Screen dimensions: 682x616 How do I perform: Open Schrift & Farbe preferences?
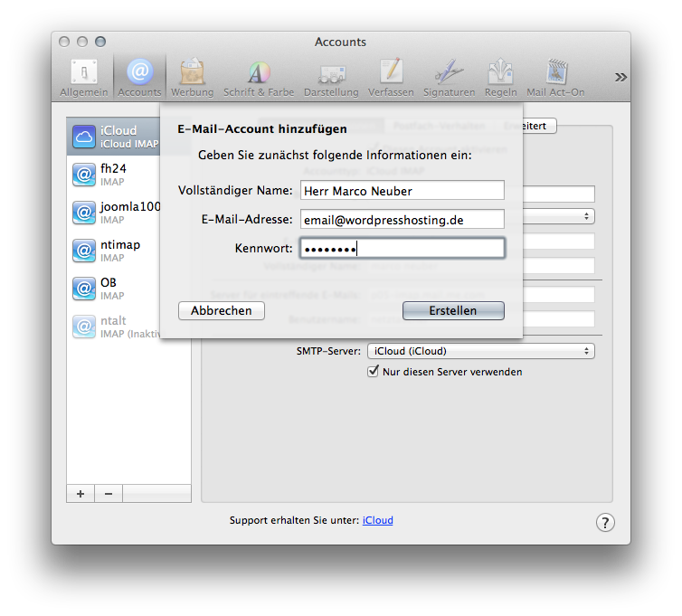(x=259, y=78)
